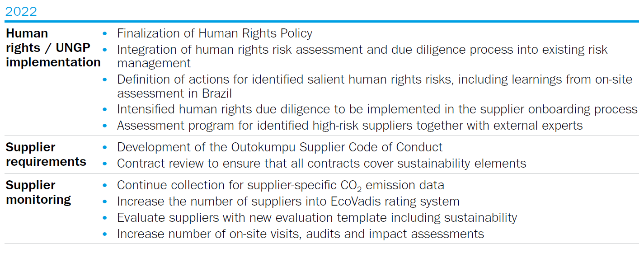644x253 pixels.
Task: Click the Intensified human rights due diligence line
Action: (x=377, y=109)
